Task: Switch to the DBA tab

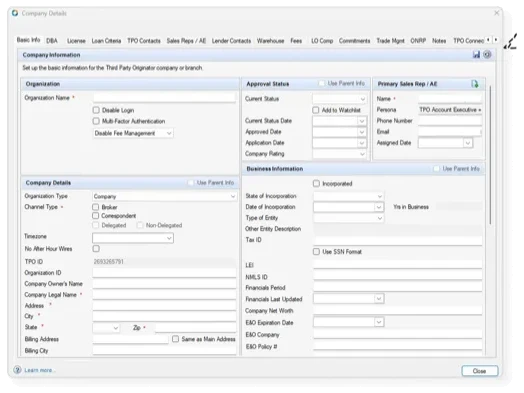Action: tap(52, 41)
